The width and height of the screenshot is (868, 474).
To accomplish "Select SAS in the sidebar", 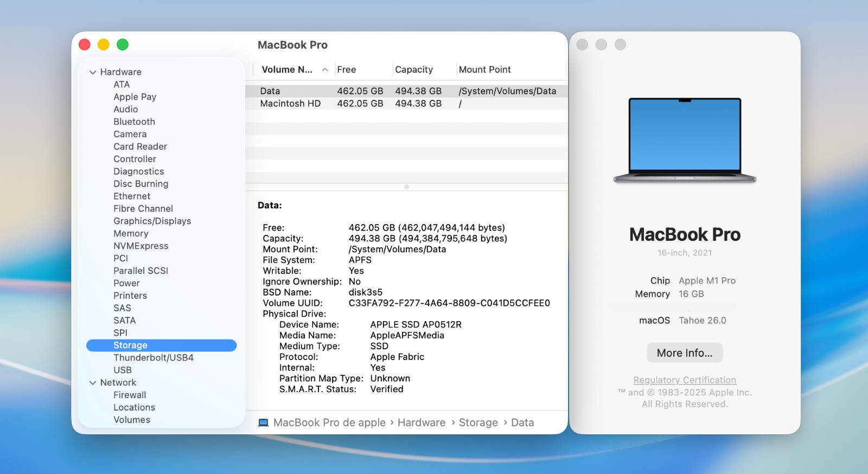I will (122, 309).
